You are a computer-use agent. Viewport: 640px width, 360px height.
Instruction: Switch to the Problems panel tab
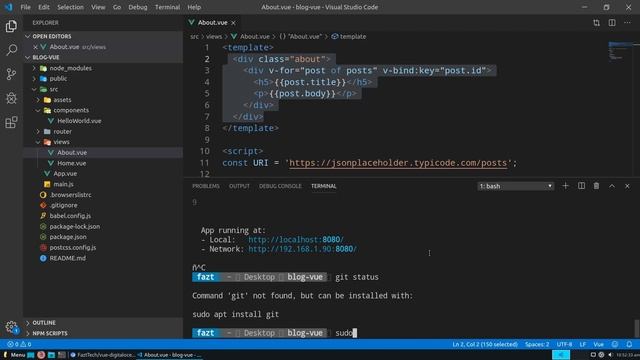[x=206, y=186]
